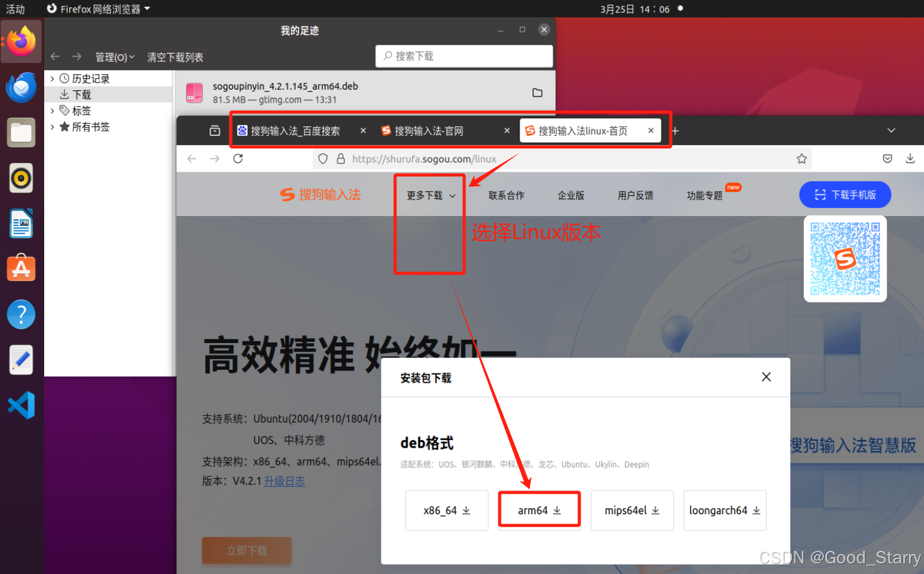Close the 安装包下载 dialog with X
The image size is (924, 574).
(767, 377)
